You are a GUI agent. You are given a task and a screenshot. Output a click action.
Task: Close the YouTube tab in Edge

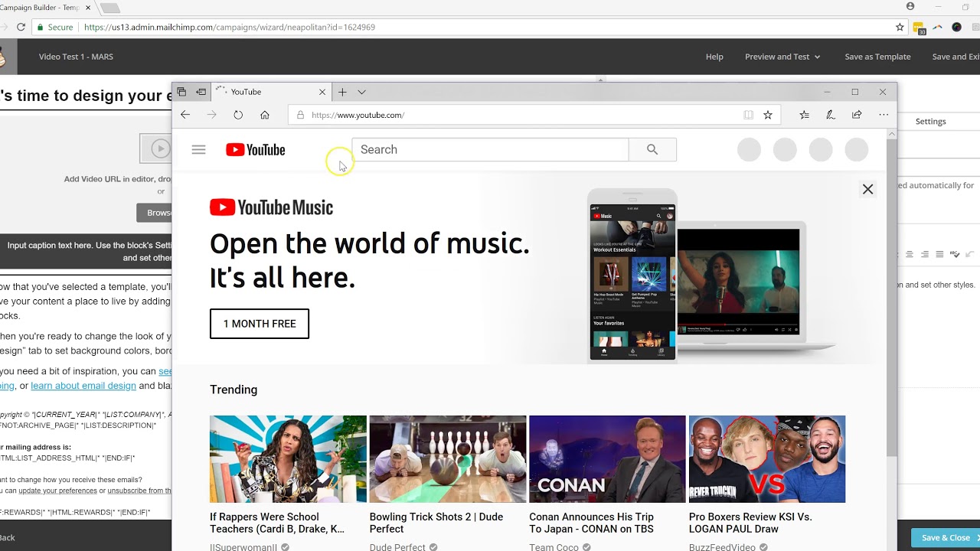click(x=322, y=92)
